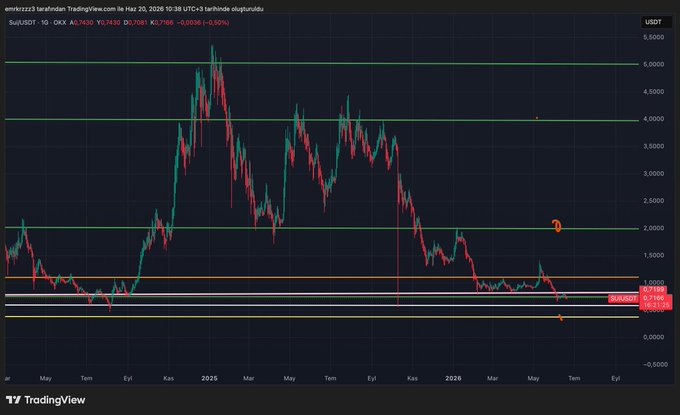Select the Sui/USDT · 1G · OKX legend title
Image resolution: width=680 pixels, height=415 pixels.
[x=37, y=23]
